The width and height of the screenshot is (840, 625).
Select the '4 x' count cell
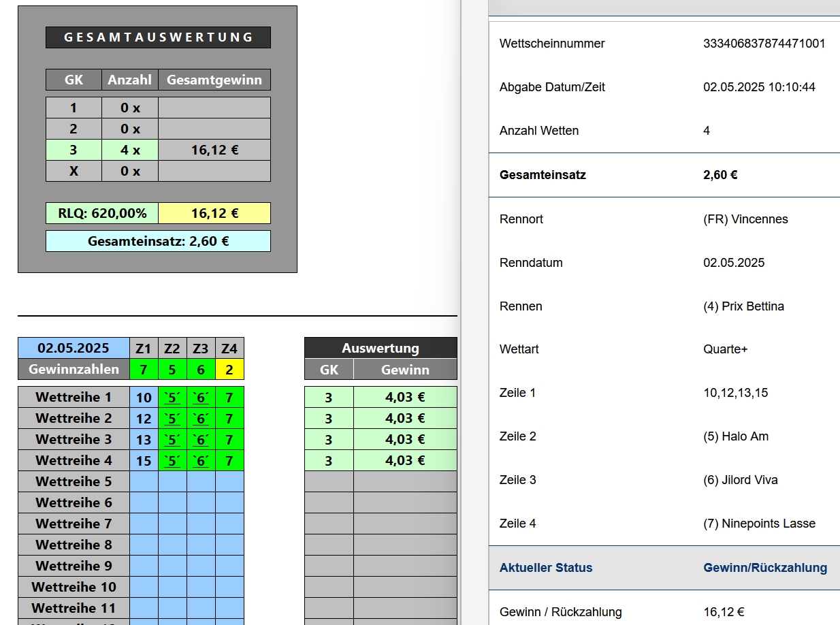pos(130,150)
